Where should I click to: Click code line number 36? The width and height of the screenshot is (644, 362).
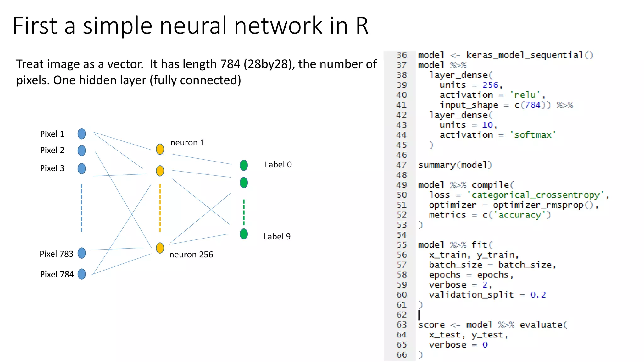[402, 55]
